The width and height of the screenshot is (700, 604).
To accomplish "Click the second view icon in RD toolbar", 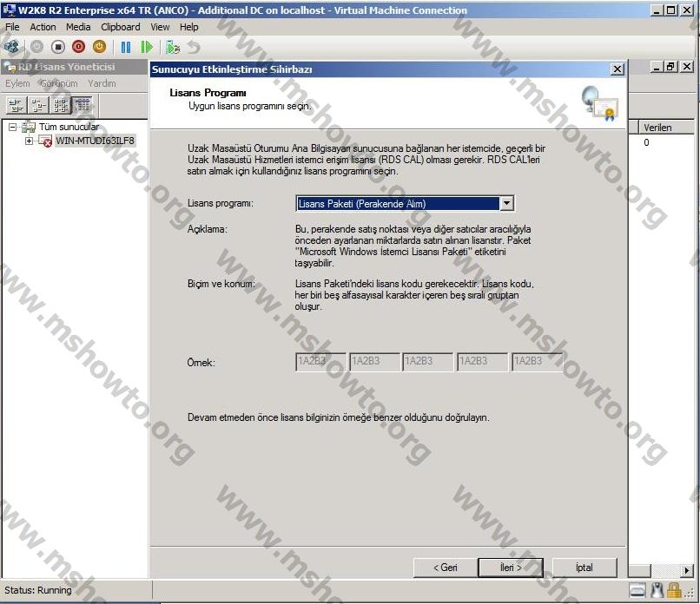I will tap(38, 105).
